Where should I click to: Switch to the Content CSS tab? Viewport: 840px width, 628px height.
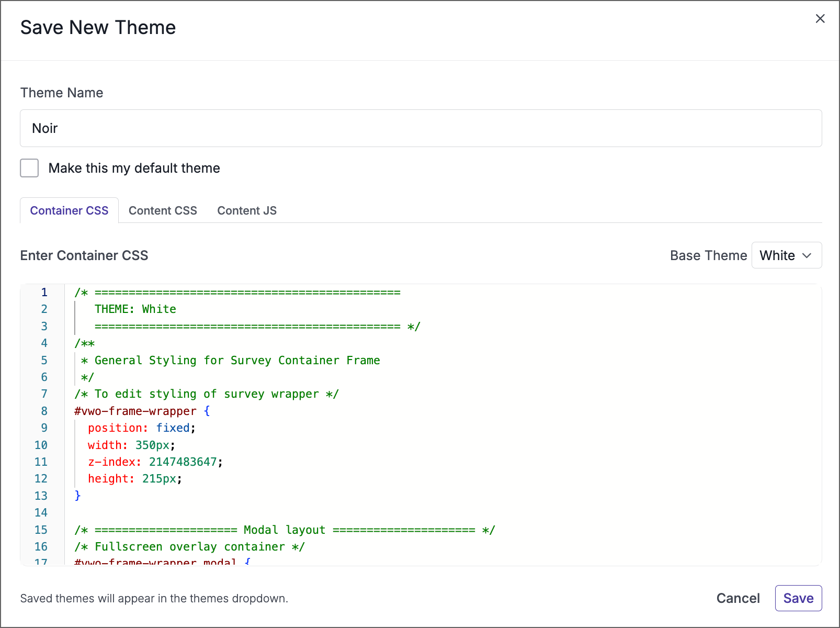click(x=163, y=210)
